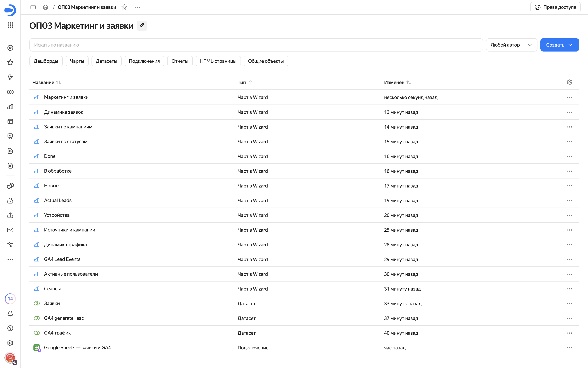This screenshot has height=368, width=588.
Task: Open charts bar icon in left sidebar
Action: (10, 107)
